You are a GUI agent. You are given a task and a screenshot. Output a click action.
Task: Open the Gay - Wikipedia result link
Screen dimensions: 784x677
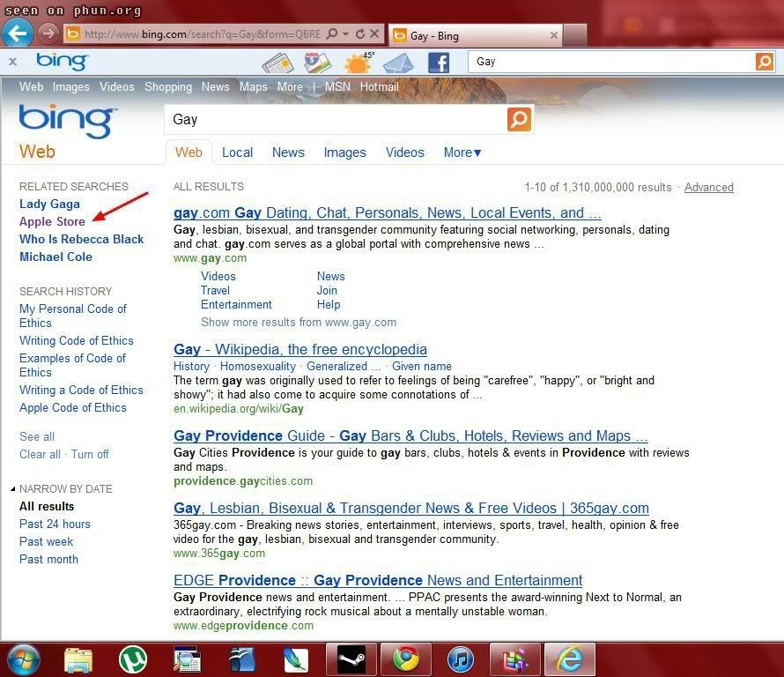coord(300,349)
